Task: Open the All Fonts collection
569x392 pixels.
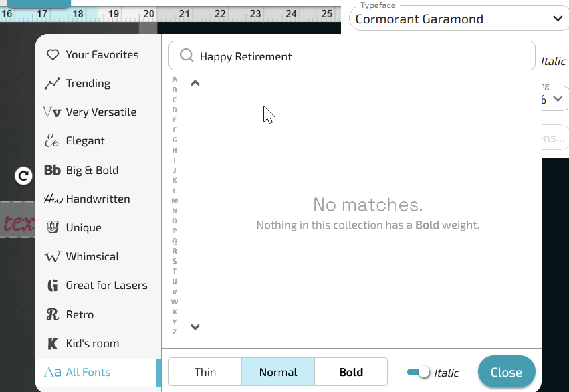Action: (x=88, y=373)
